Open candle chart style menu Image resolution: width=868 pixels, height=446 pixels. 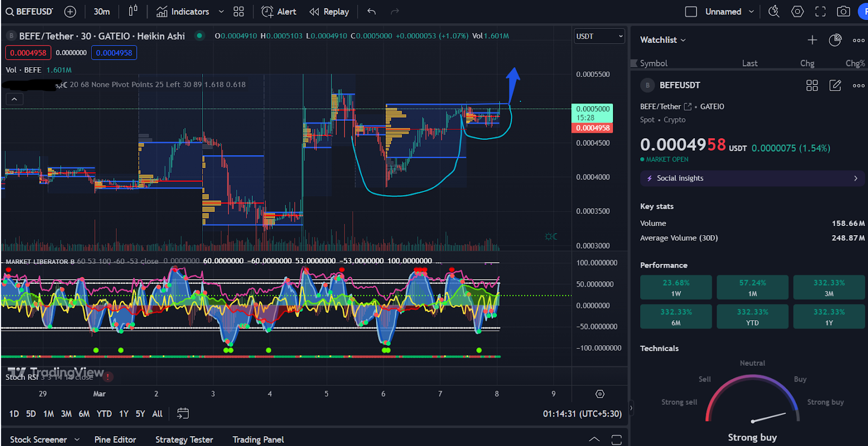tap(133, 11)
